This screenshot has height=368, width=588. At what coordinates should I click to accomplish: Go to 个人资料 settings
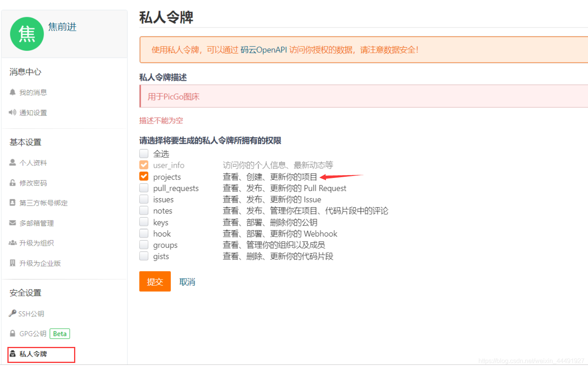point(33,163)
